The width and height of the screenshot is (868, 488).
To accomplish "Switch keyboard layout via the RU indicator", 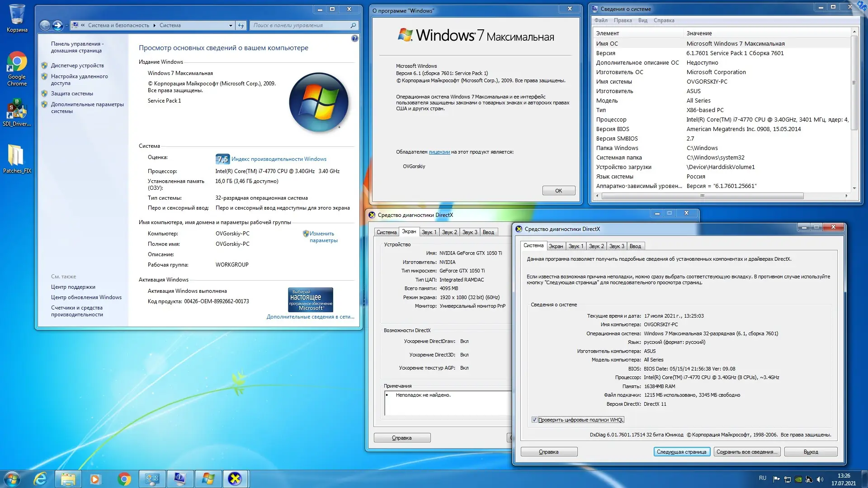I will point(762,478).
